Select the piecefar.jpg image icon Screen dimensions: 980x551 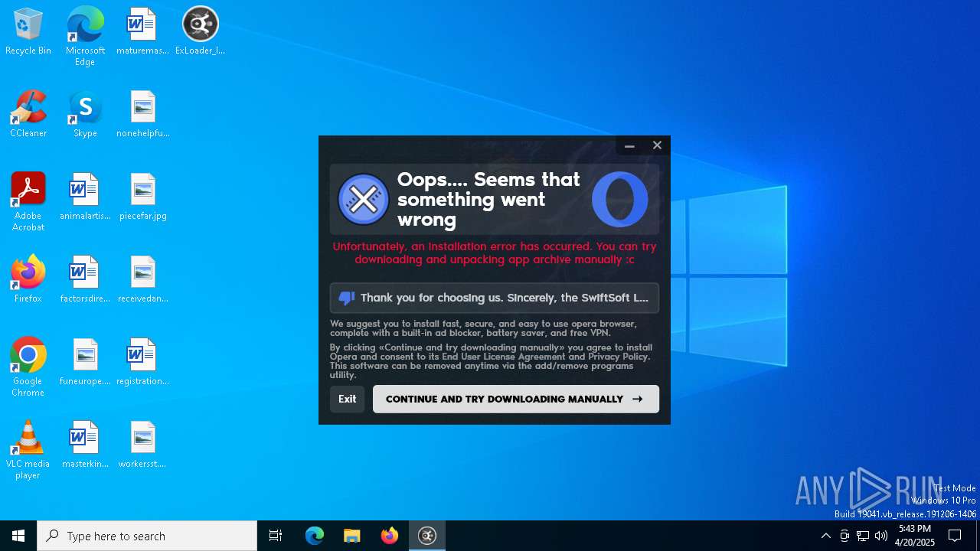pyautogui.click(x=142, y=197)
